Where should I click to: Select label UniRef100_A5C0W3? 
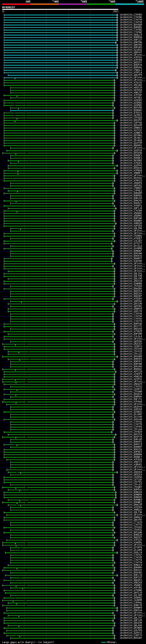(x=131, y=85)
